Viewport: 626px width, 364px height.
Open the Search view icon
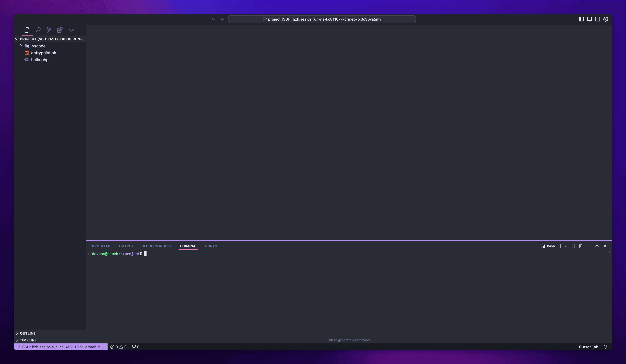[38, 30]
